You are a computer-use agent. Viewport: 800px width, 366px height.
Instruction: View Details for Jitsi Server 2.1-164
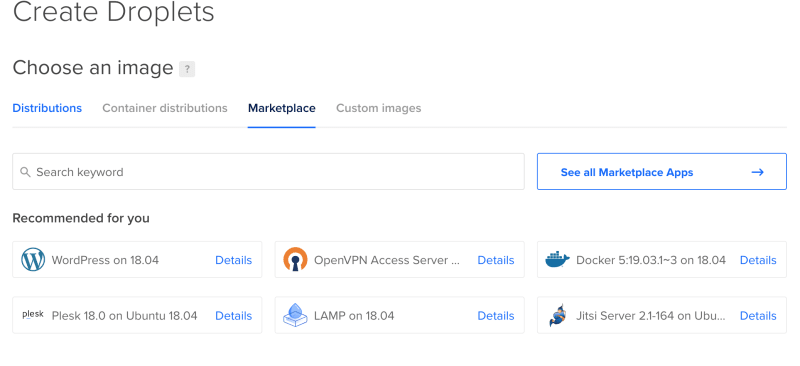(758, 315)
